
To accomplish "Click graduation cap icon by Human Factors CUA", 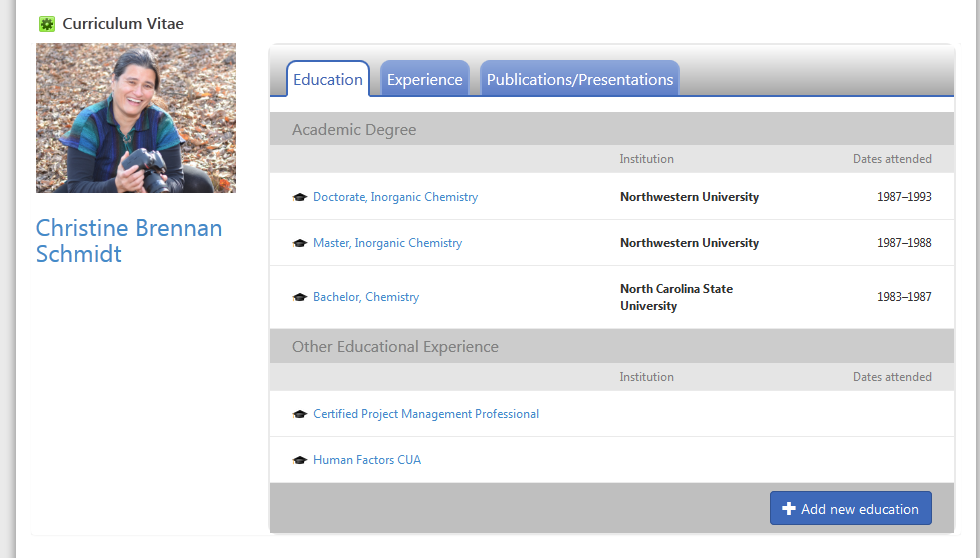I will (x=300, y=461).
